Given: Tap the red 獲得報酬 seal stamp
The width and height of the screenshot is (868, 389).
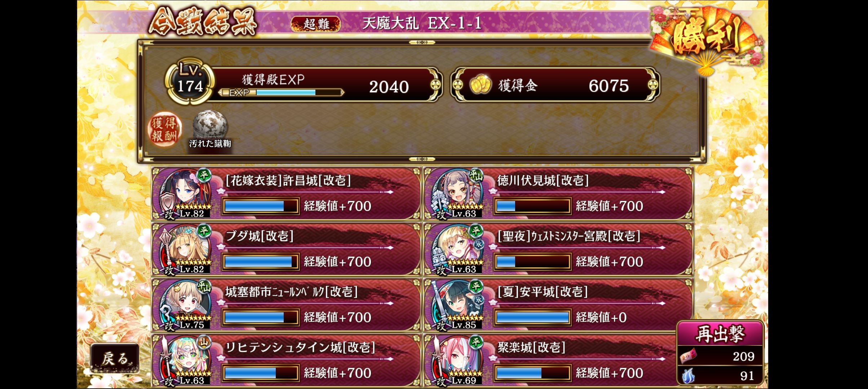Looking at the screenshot, I should point(164,129).
